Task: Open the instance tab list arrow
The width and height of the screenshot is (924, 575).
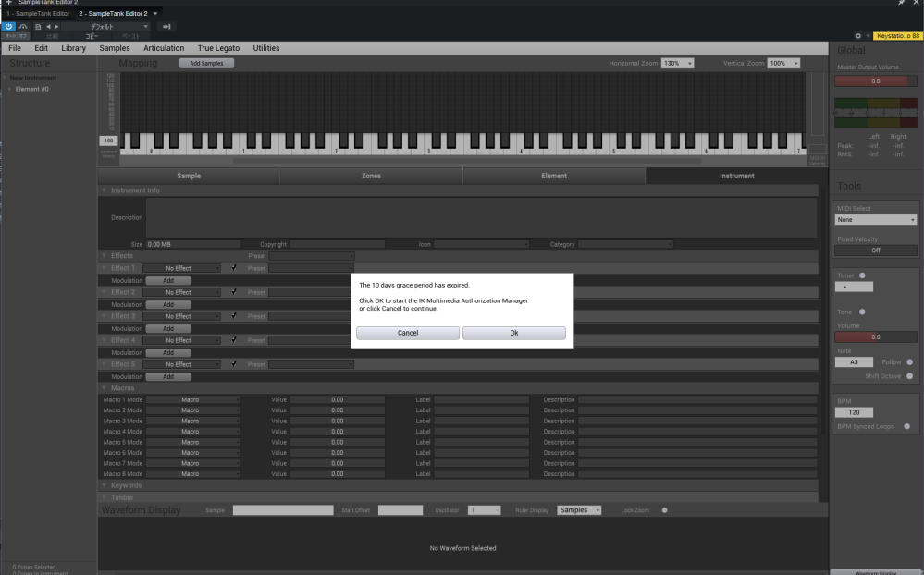Action: [155, 14]
